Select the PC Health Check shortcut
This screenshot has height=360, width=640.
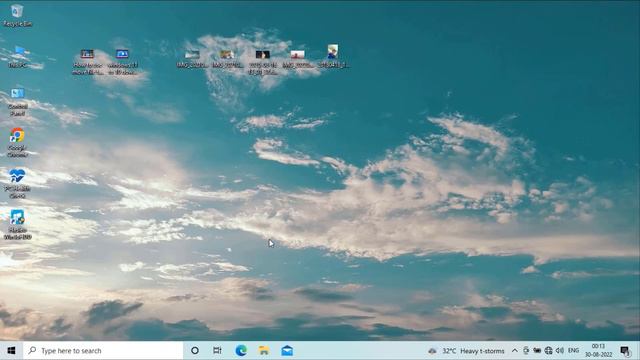17,184
